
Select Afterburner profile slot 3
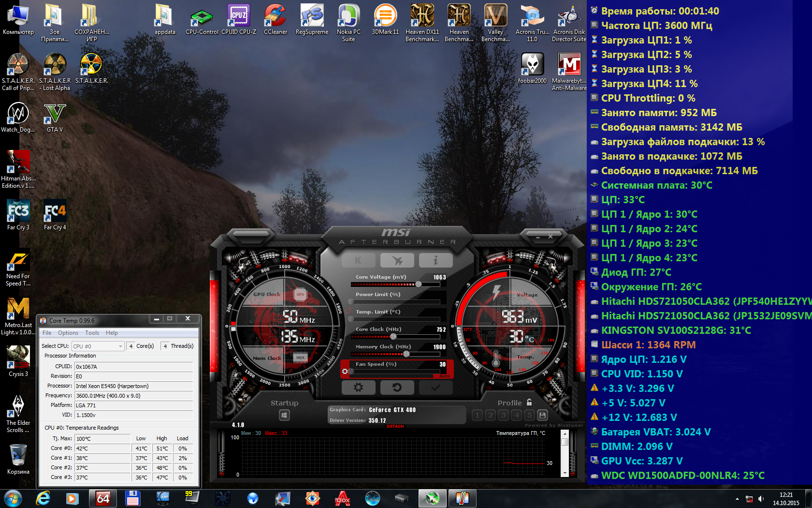coord(504,415)
